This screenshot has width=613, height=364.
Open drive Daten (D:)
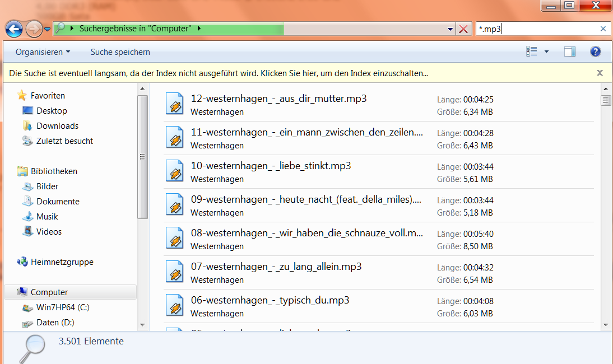click(x=55, y=323)
